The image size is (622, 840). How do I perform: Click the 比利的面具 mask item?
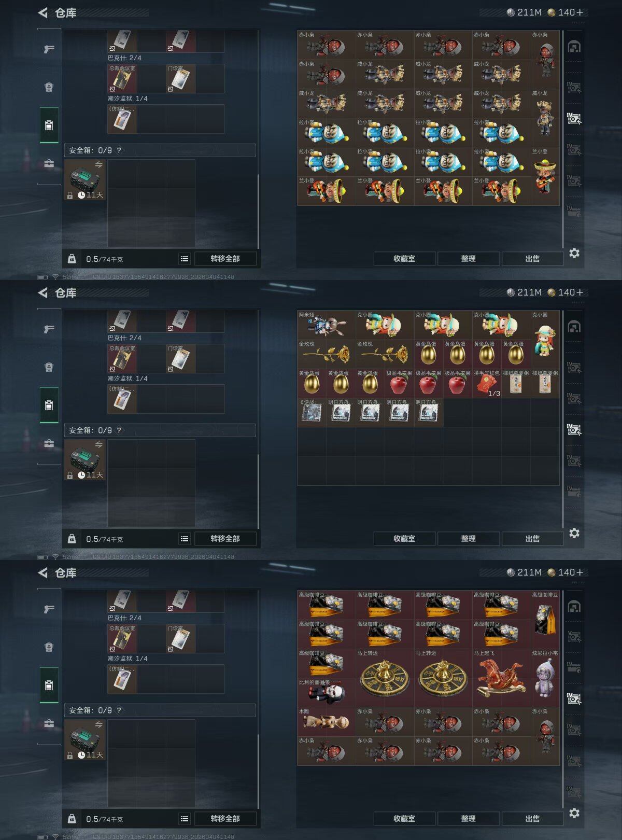(x=326, y=693)
